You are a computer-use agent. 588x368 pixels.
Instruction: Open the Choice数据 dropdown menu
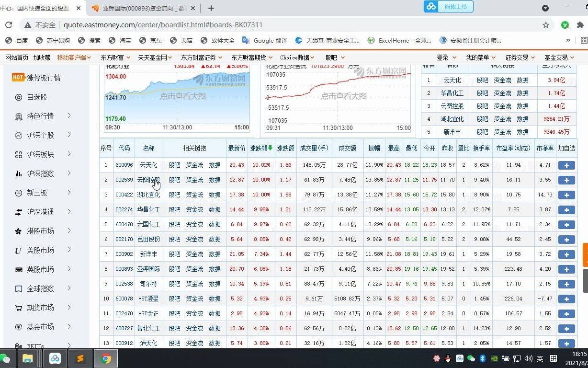[297, 57]
